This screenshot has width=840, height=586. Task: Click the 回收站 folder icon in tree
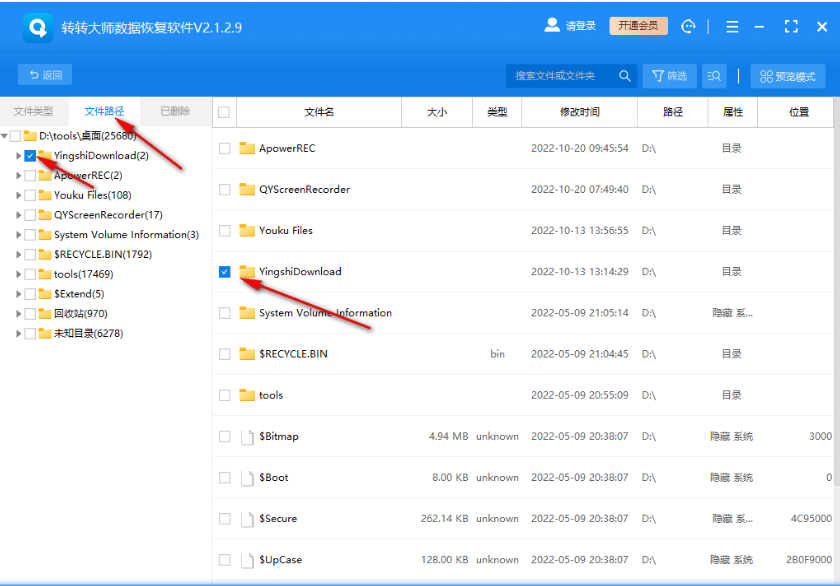coord(45,313)
